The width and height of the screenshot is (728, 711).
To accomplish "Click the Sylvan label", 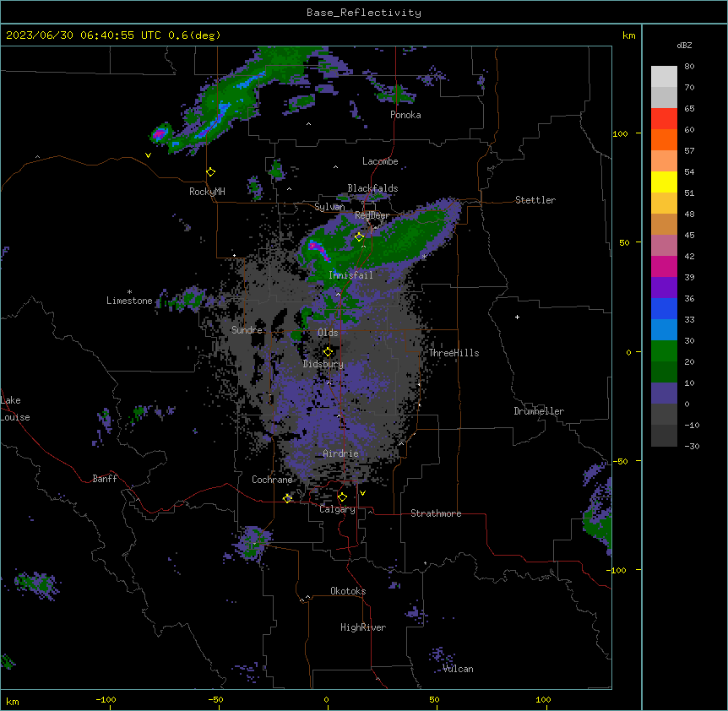I will tap(329, 207).
